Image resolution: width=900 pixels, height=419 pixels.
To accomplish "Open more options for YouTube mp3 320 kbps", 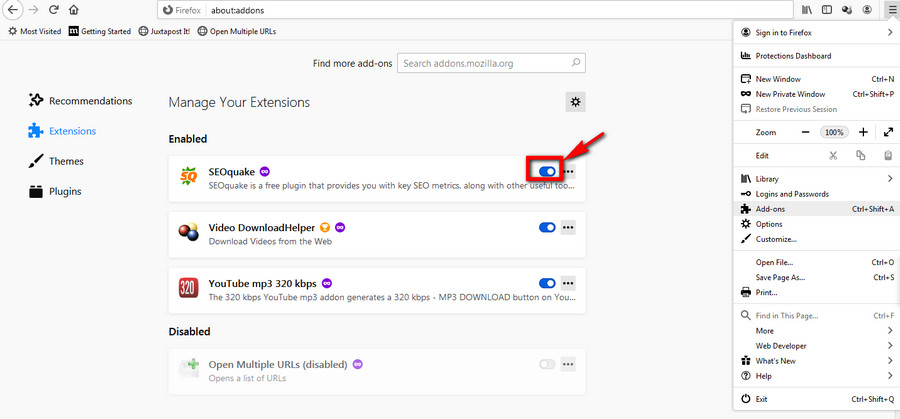I will (568, 283).
